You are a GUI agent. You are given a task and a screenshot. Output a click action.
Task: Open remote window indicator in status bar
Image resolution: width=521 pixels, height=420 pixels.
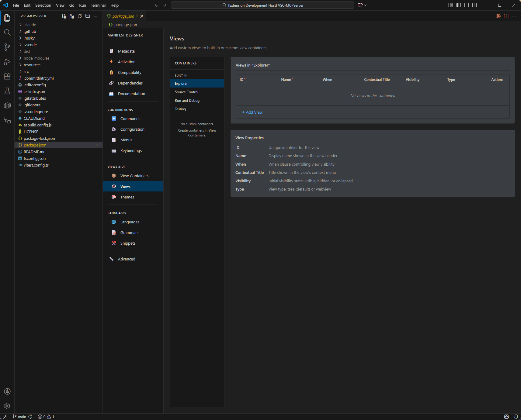[5, 417]
